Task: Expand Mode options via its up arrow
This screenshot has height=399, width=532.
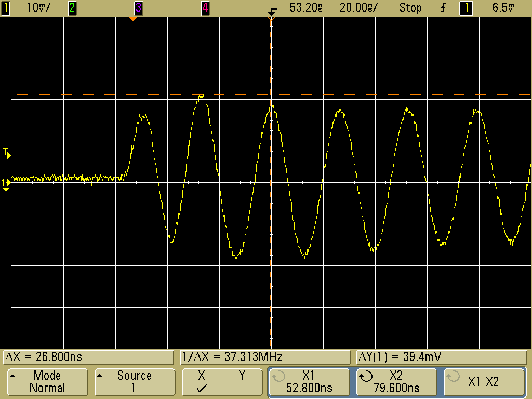Action: [x=12, y=376]
